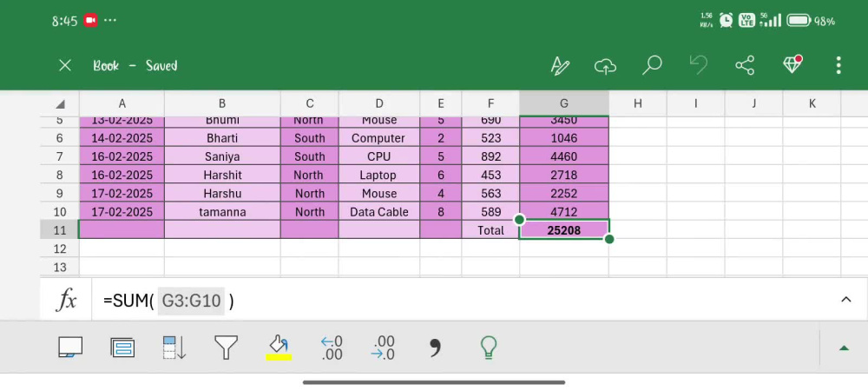868x391 pixels.
Task: Select the cell with name Harshit
Action: coord(222,175)
